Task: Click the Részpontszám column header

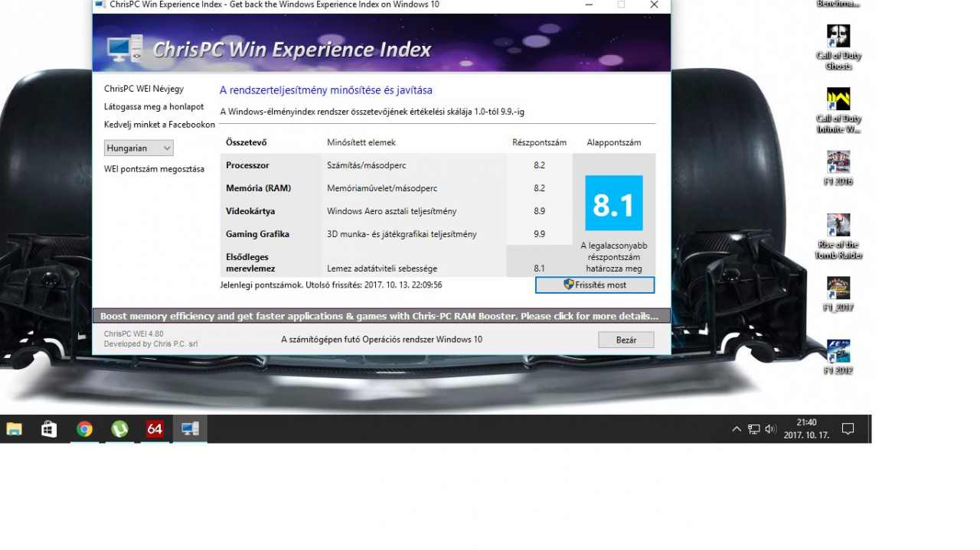Action: pos(539,142)
